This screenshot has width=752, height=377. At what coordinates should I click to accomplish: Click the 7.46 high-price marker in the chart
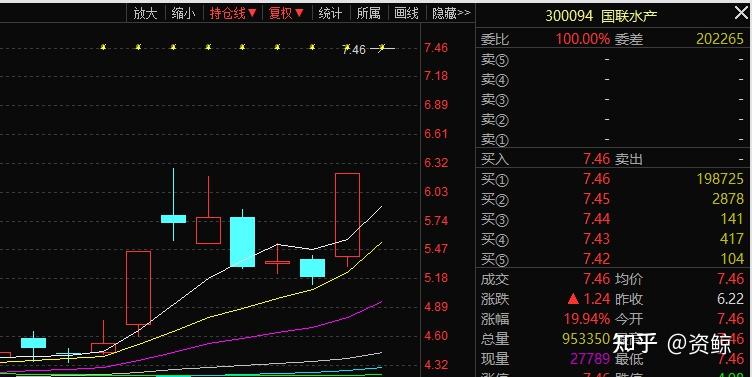pyautogui.click(x=354, y=49)
